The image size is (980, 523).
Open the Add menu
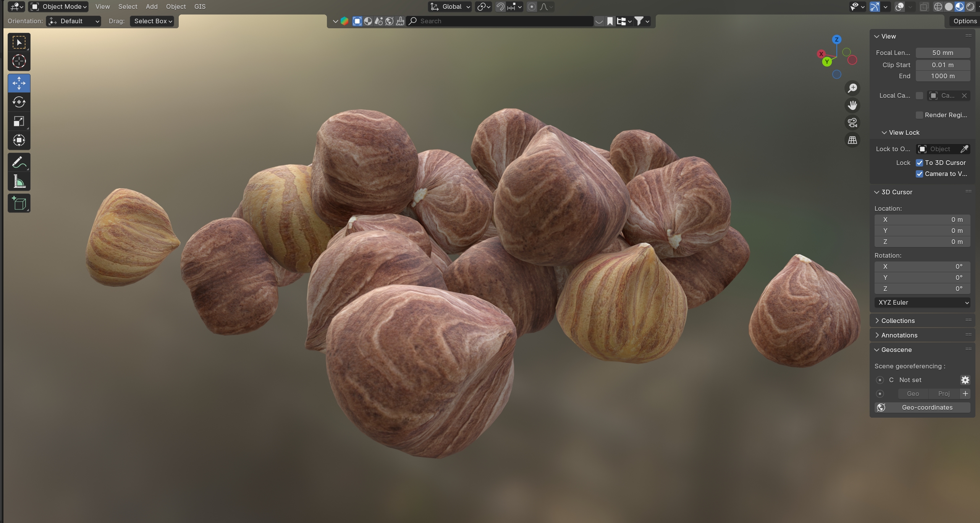tap(152, 6)
